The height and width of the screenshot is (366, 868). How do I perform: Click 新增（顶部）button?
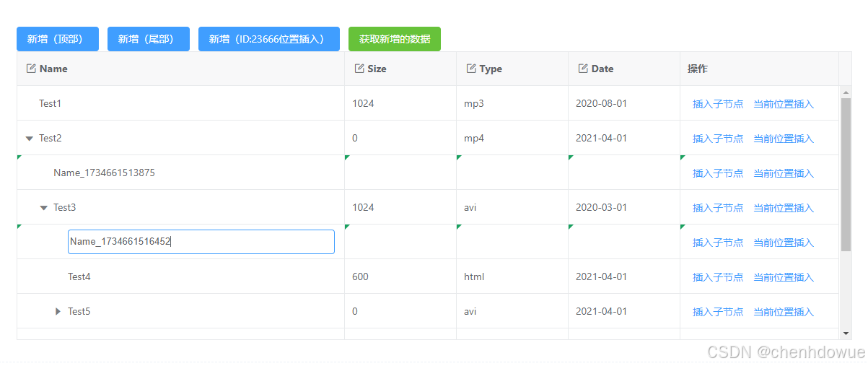tap(58, 39)
